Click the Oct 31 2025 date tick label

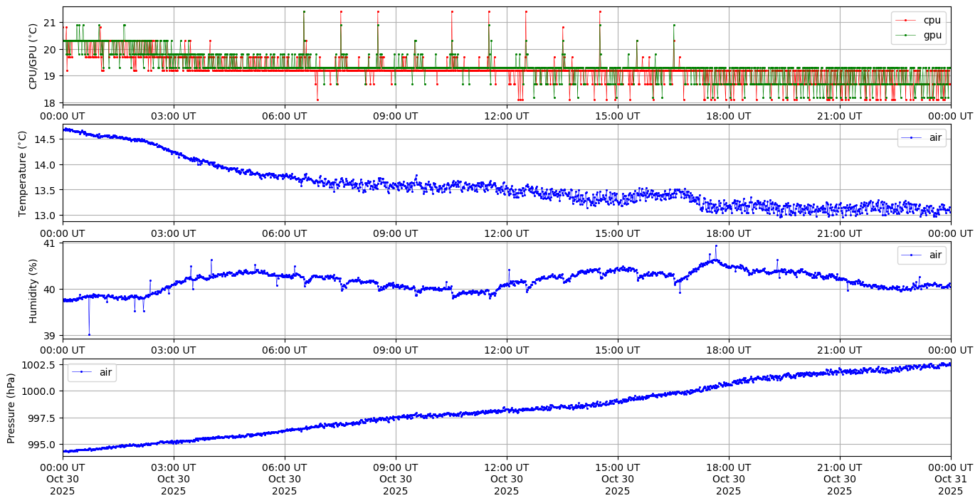coord(950,480)
